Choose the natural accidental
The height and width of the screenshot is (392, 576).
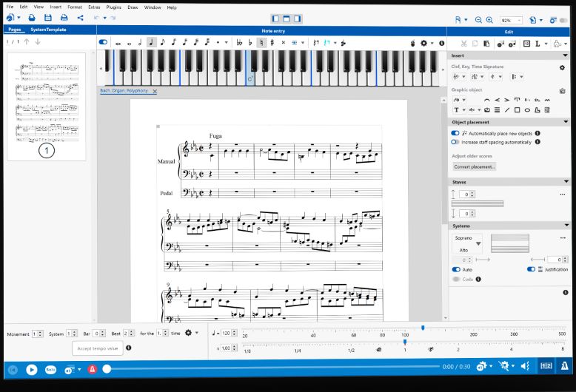[261, 43]
